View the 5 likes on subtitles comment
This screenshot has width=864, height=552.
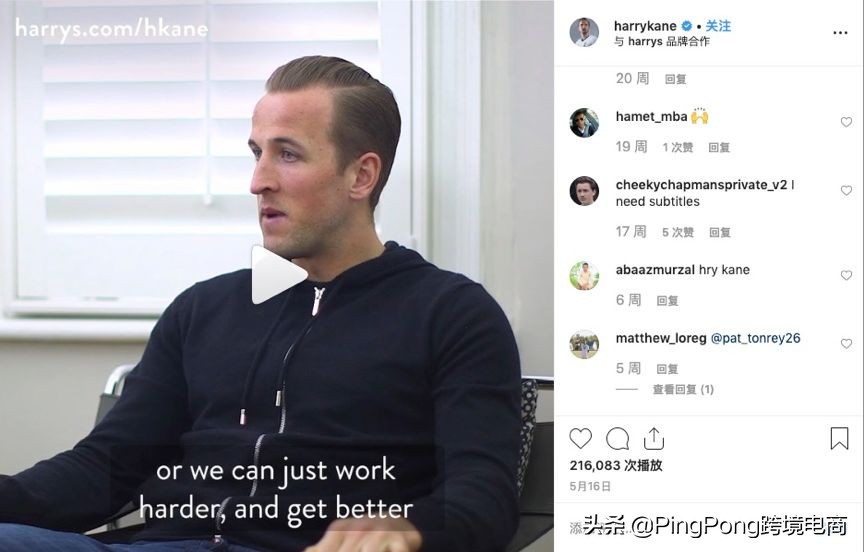[678, 232]
